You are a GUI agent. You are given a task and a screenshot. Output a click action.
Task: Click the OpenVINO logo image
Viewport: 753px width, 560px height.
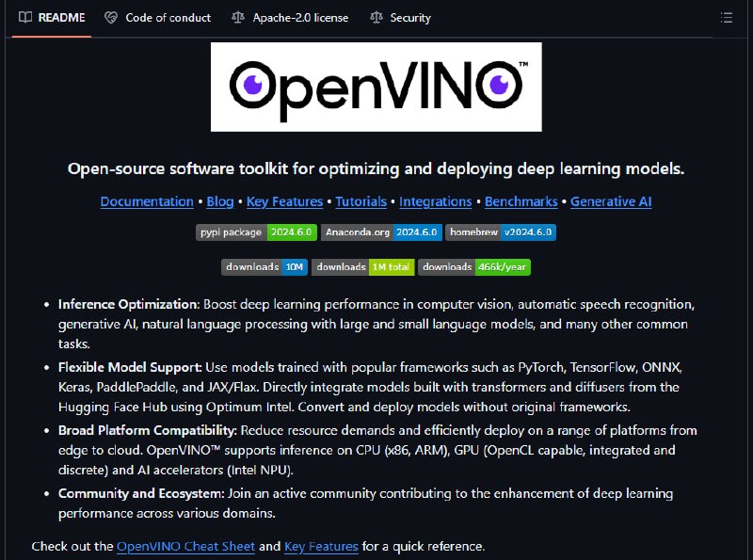pos(376,87)
